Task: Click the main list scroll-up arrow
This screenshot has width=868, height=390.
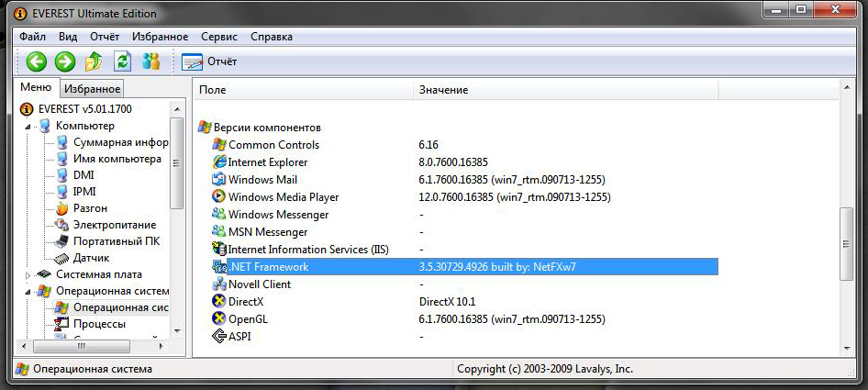Action: [846, 87]
